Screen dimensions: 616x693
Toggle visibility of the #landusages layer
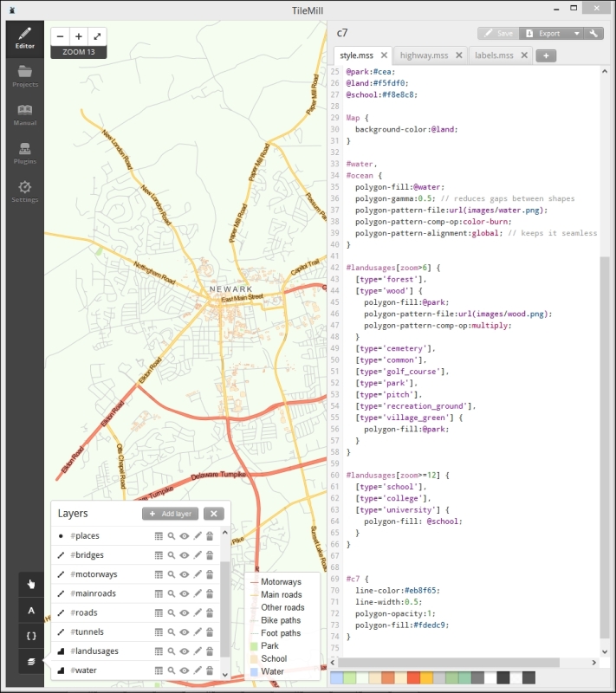[x=185, y=651]
